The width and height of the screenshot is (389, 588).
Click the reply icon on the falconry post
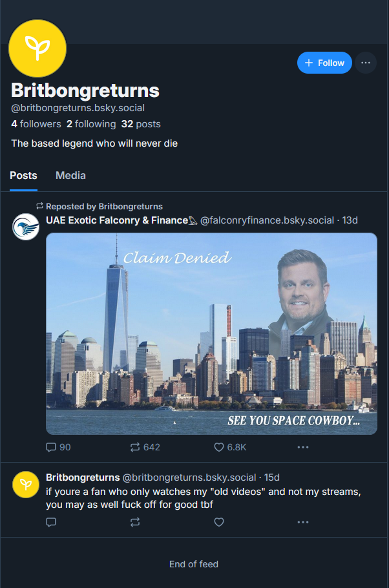51,447
